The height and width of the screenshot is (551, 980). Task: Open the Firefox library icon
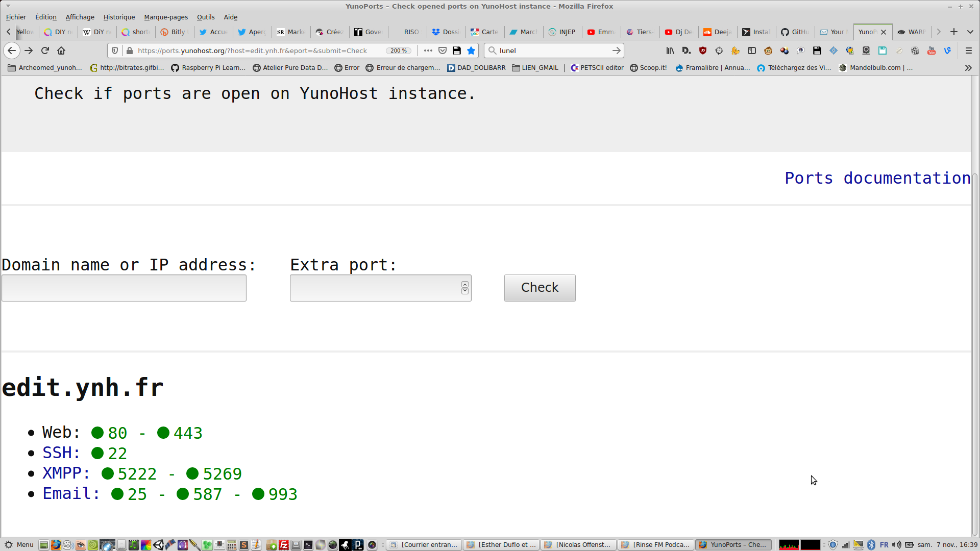coord(670,51)
